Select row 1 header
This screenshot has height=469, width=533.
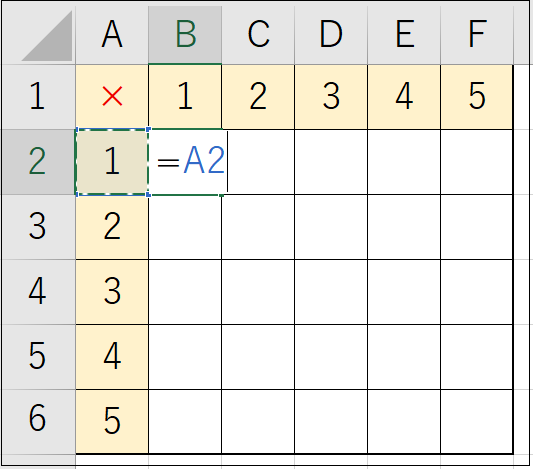coord(38,97)
